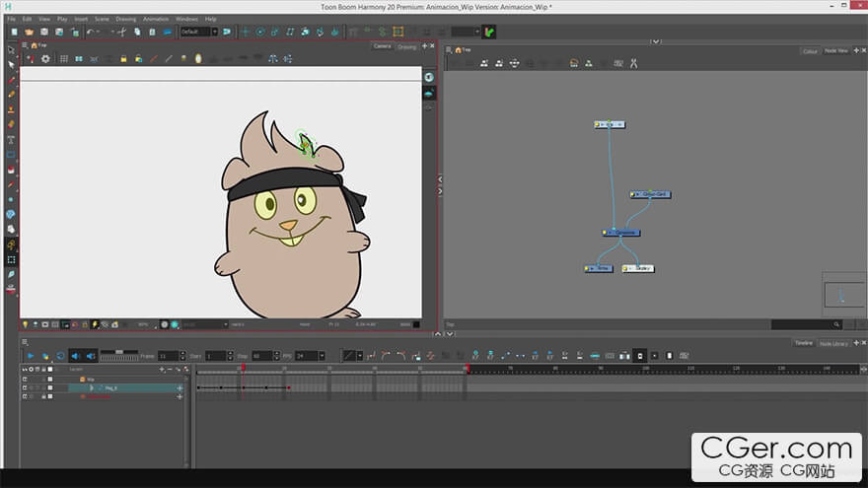Open the Windows menu
868x488 pixels.
pyautogui.click(x=186, y=19)
